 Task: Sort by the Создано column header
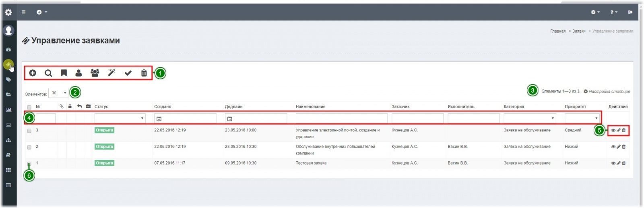[x=163, y=107]
